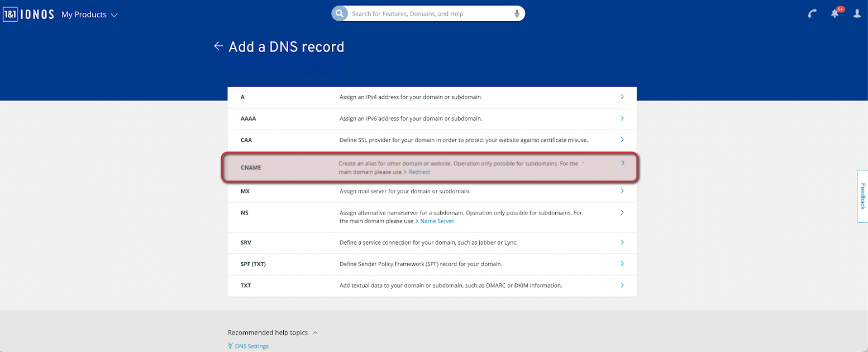
Task: Open the user account profile icon
Action: coord(857,13)
